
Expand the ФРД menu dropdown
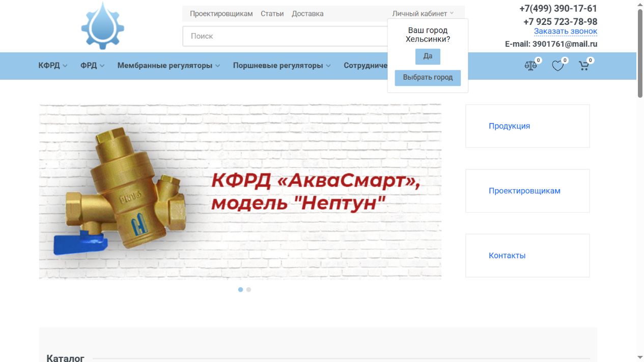coord(93,66)
